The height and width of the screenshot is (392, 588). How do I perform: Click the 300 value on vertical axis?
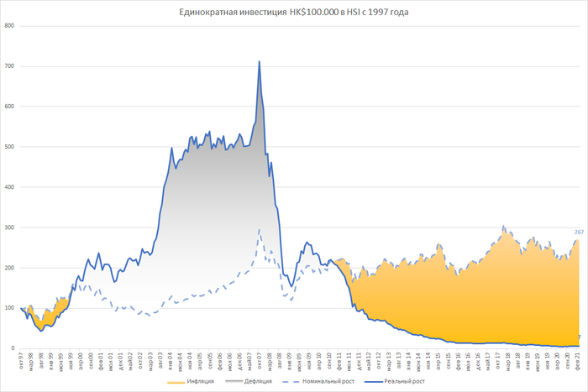(x=9, y=227)
